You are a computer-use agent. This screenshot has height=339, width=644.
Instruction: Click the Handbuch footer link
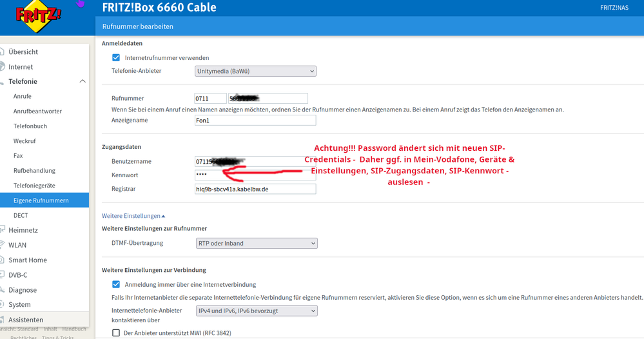pos(74,329)
